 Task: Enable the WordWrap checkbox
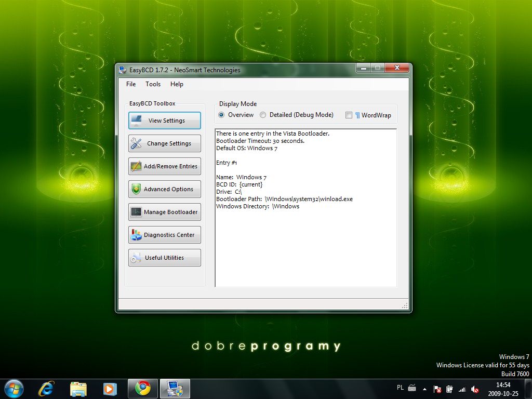coord(349,115)
